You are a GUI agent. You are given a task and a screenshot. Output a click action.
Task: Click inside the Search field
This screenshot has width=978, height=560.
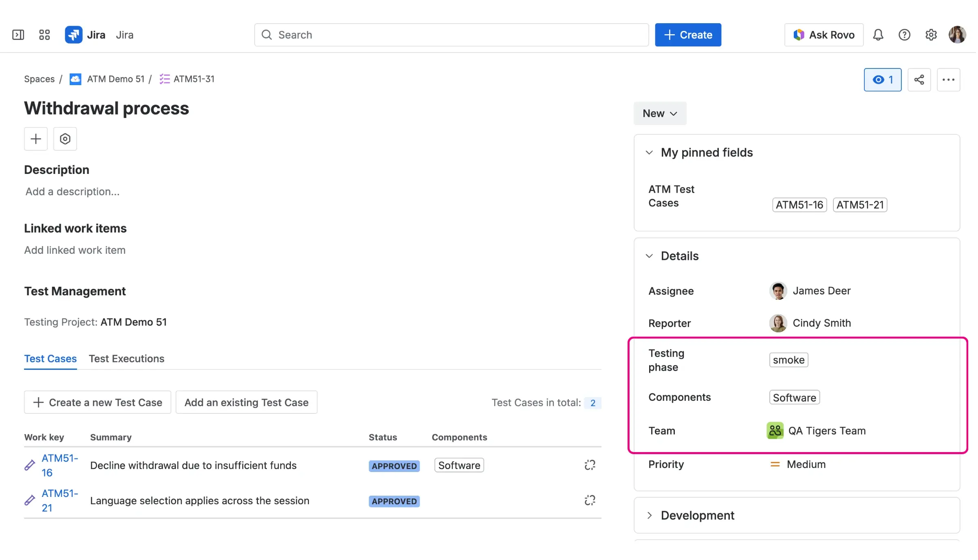[x=448, y=35]
